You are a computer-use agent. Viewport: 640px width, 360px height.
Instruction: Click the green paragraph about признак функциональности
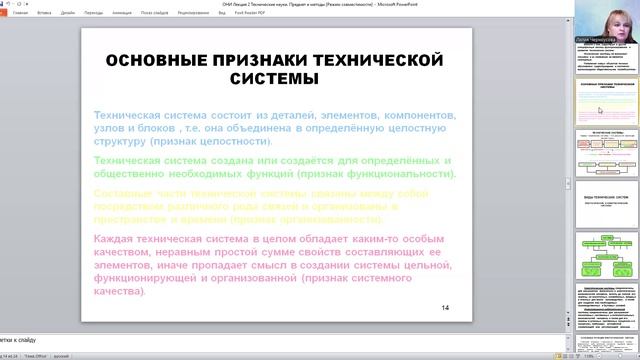pos(275,167)
